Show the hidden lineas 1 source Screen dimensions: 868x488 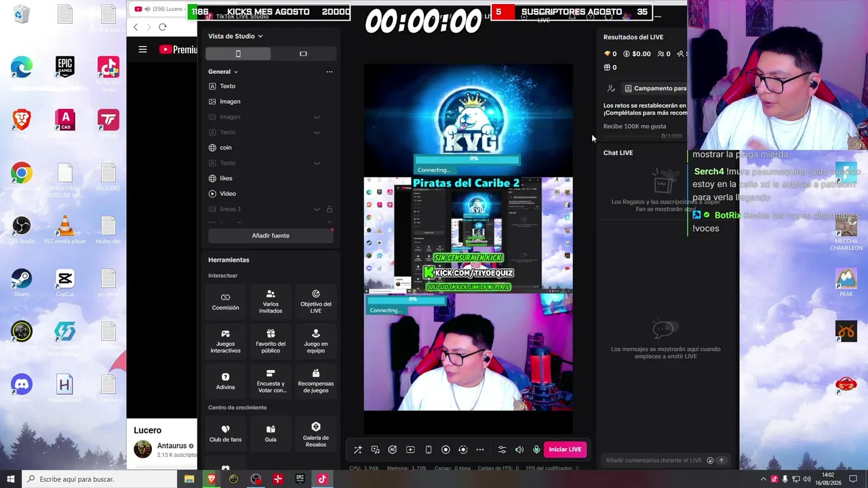click(x=317, y=209)
